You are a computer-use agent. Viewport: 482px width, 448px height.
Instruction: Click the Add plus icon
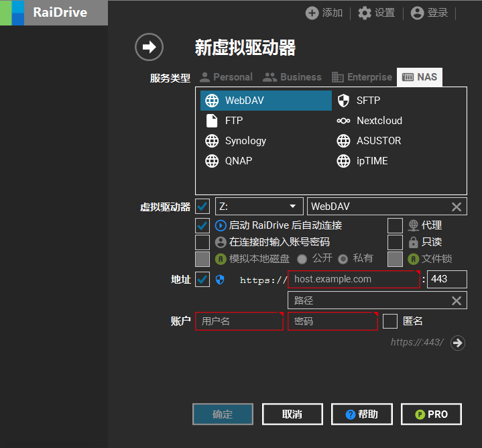click(312, 13)
